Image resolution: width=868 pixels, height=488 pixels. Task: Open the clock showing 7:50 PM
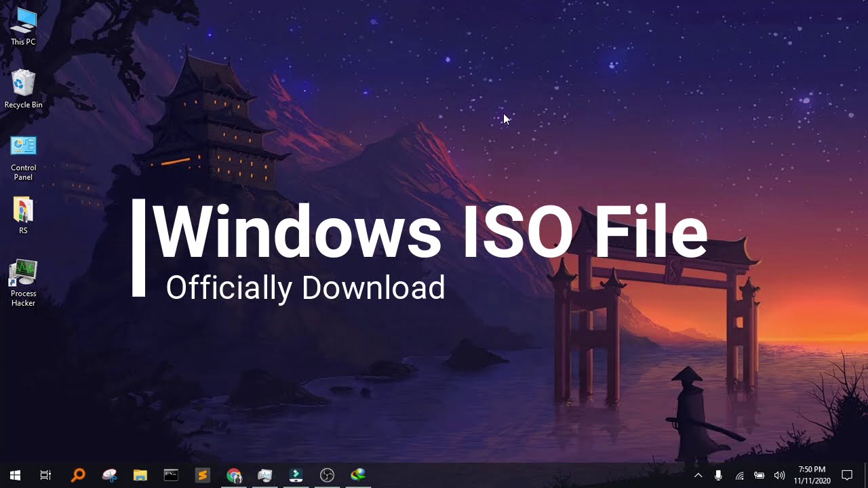click(812, 475)
